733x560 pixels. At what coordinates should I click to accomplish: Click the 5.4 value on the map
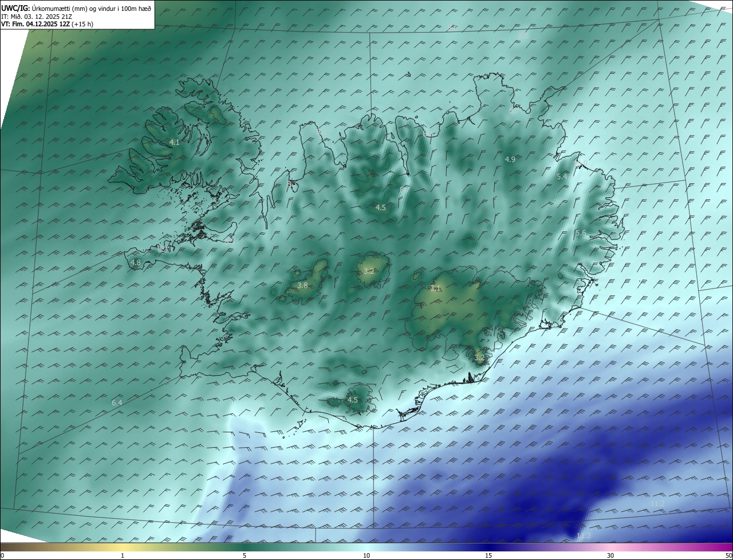pos(562,177)
